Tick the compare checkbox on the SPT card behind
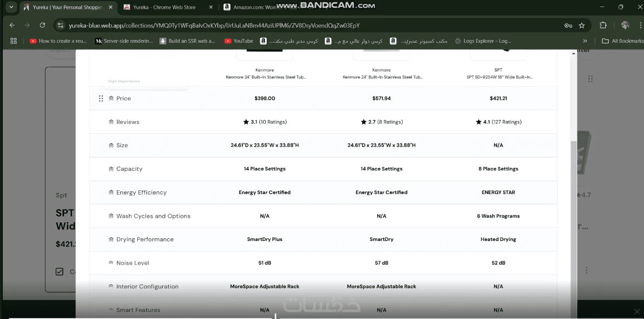 59,272
